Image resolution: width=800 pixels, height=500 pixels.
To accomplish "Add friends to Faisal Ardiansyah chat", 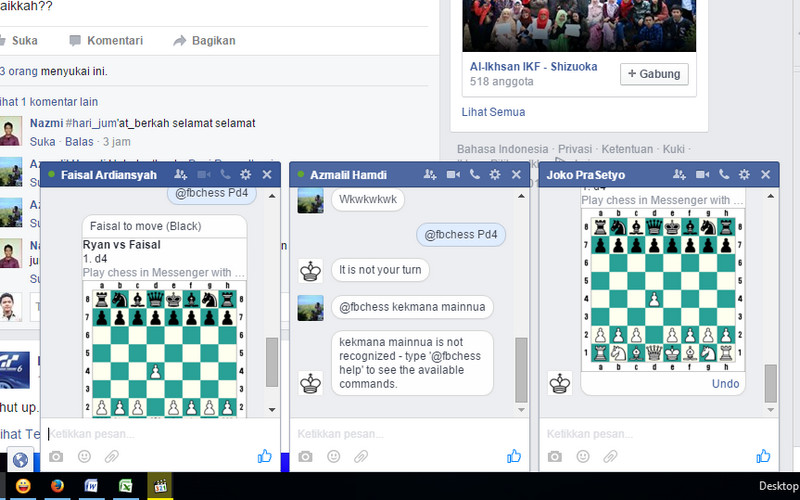I will (180, 174).
